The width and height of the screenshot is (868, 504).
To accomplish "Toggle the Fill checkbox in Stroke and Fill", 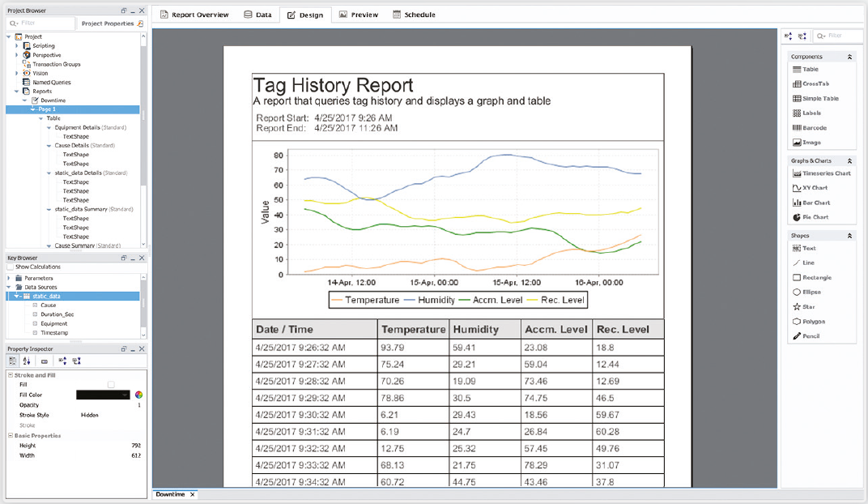I will pos(111,385).
